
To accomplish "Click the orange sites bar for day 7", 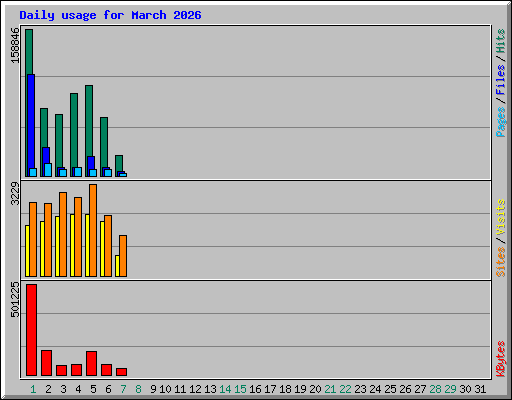I will 123,256.
